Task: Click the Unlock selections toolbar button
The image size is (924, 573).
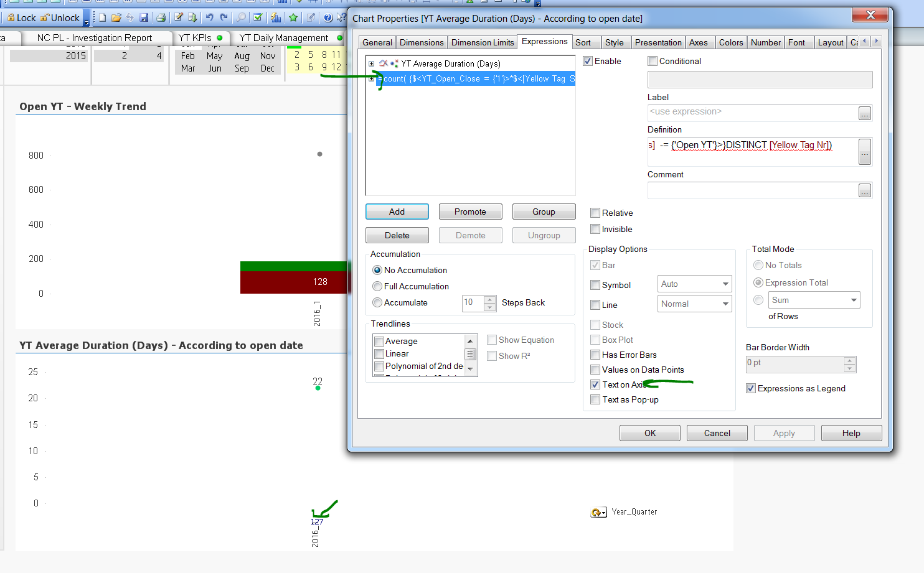Action: [x=60, y=17]
